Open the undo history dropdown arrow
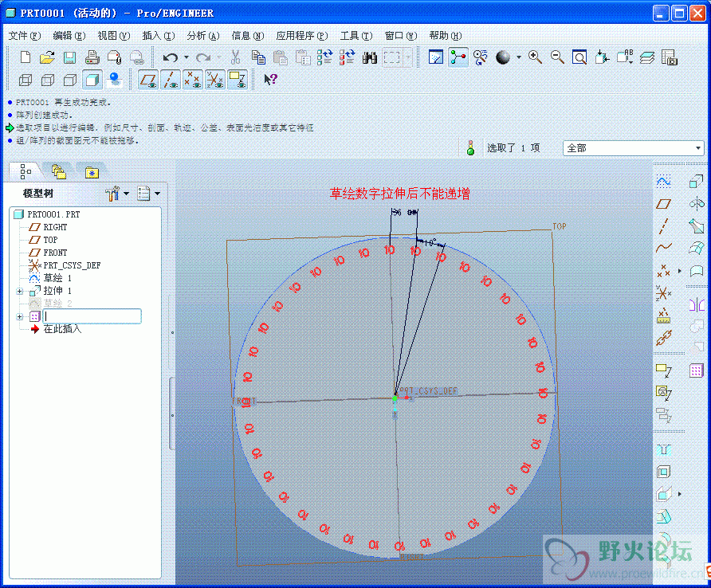The image size is (711, 588). [x=187, y=57]
